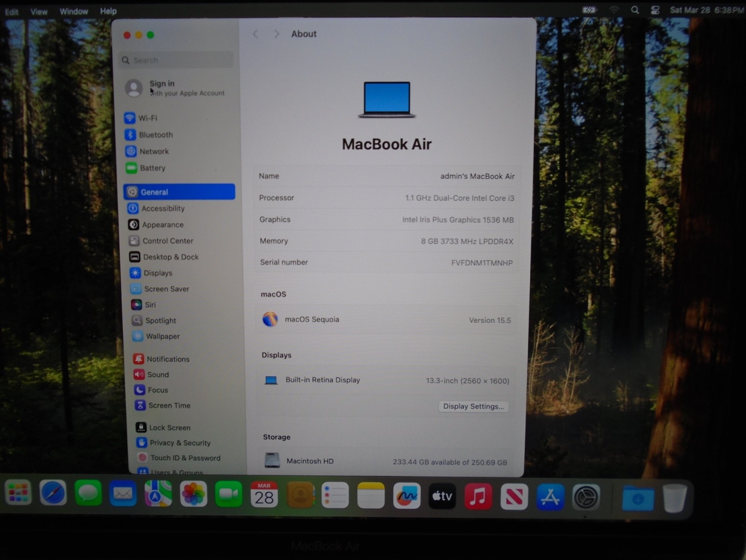This screenshot has height=560, width=746.
Task: Click the Processor value text
Action: 460,198
